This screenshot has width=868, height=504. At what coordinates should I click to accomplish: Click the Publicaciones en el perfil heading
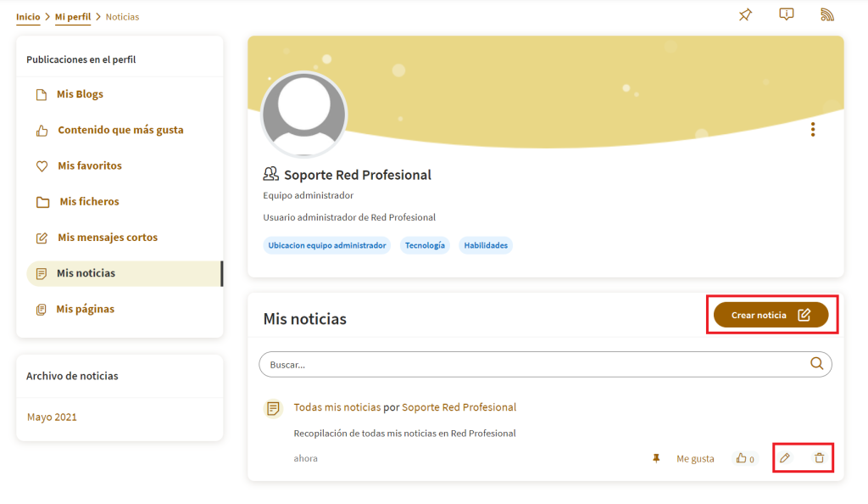click(81, 59)
